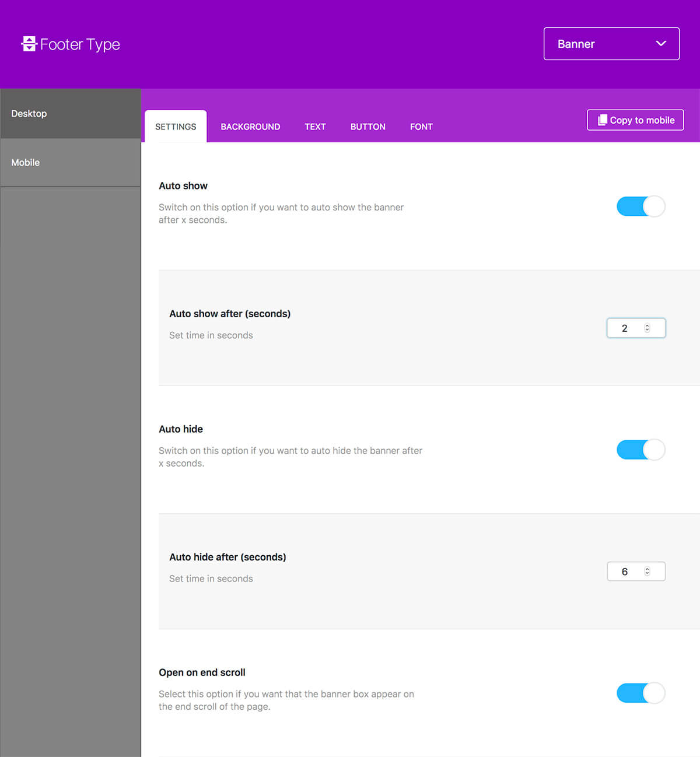The image size is (700, 757).
Task: Toggle Open on end scroll switch
Action: tap(640, 693)
